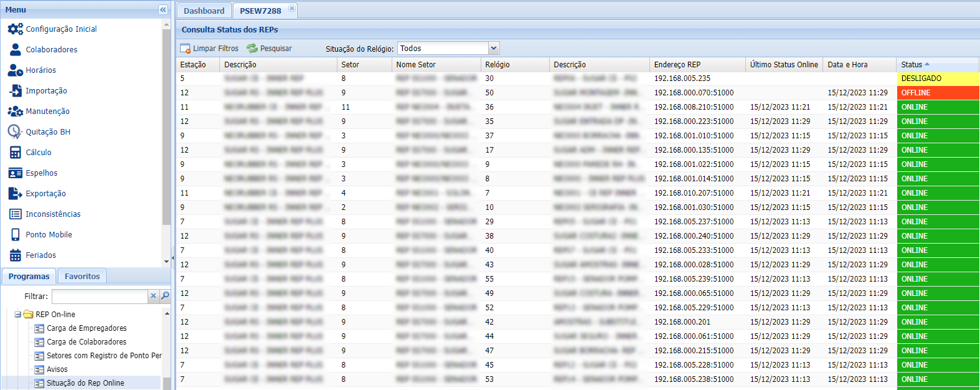Click the Limpar Filtros button
Viewport: 980px width, 390px height.
(209, 49)
